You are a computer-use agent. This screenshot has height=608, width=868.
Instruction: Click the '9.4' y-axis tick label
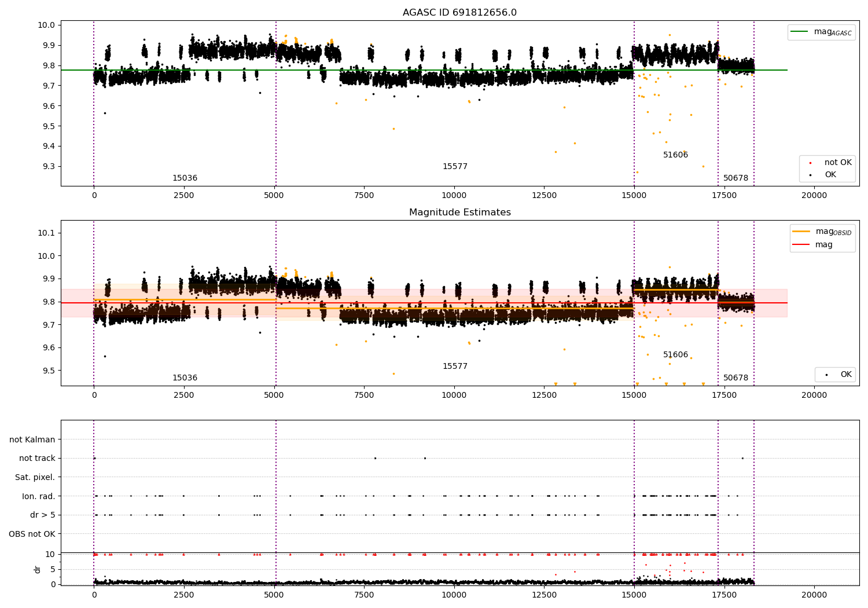(49, 146)
